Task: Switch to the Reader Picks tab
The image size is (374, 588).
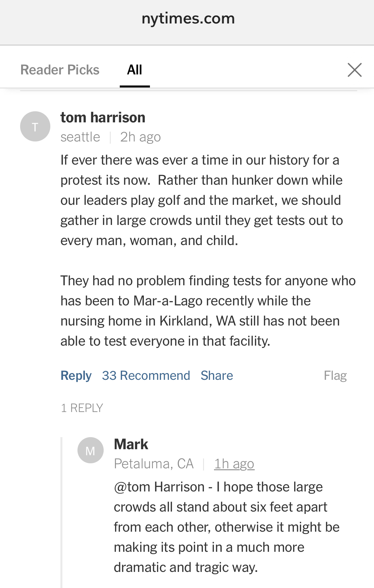Action: pos(60,70)
